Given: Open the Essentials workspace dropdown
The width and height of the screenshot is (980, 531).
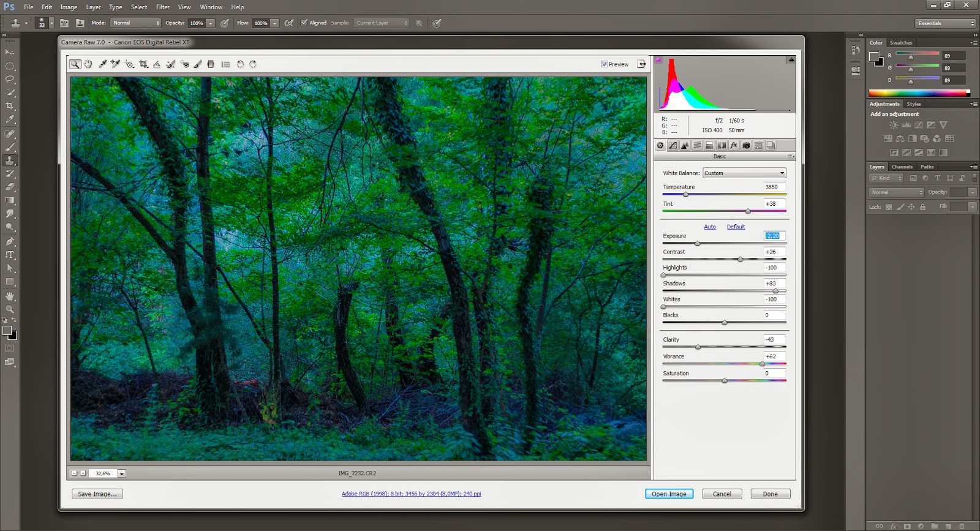Looking at the screenshot, I should click(x=945, y=23).
